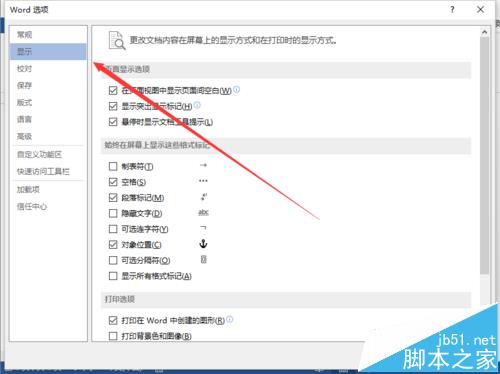Click the document magnifier icon at top
This screenshot has height=374, width=500.
pos(117,41)
